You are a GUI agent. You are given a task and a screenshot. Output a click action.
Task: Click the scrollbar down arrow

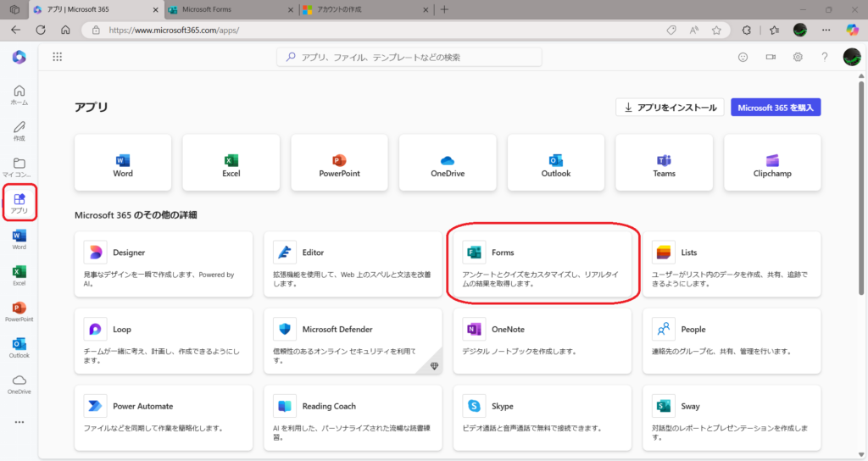(x=861, y=455)
